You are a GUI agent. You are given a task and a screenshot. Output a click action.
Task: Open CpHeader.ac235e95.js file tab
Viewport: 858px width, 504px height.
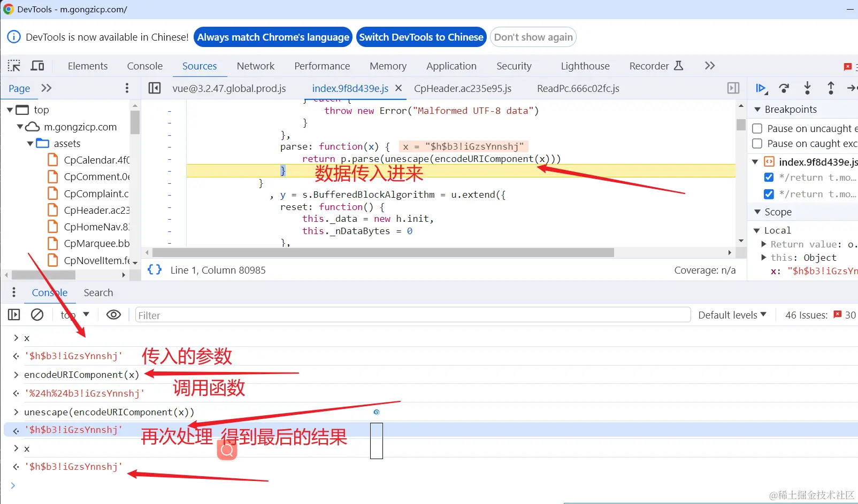click(x=463, y=88)
